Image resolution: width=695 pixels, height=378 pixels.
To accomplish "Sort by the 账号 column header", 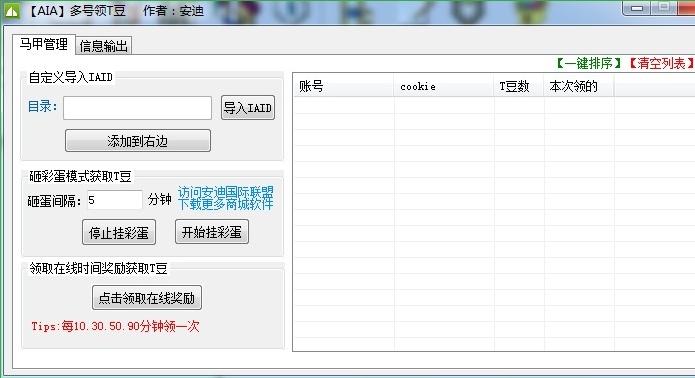I will [x=344, y=86].
